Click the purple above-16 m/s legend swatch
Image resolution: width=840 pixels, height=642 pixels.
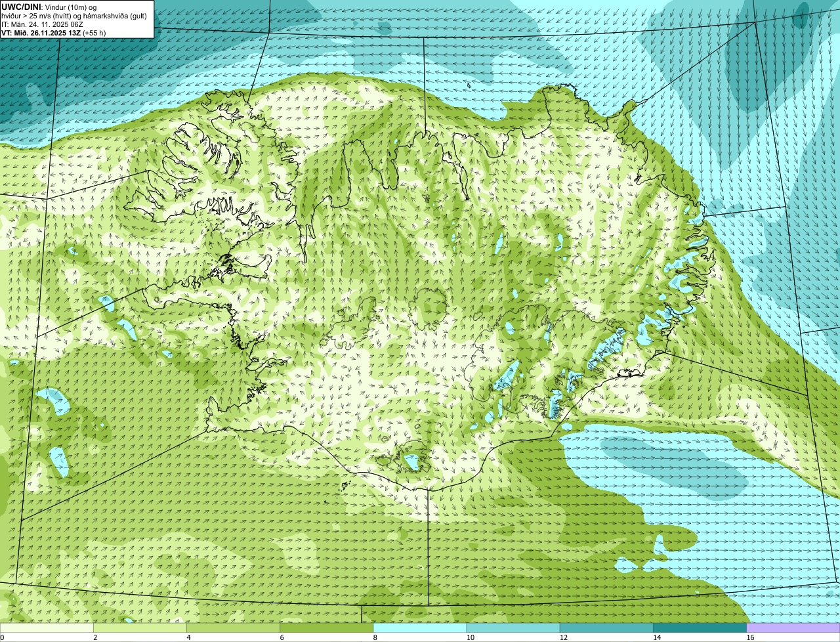793,628
